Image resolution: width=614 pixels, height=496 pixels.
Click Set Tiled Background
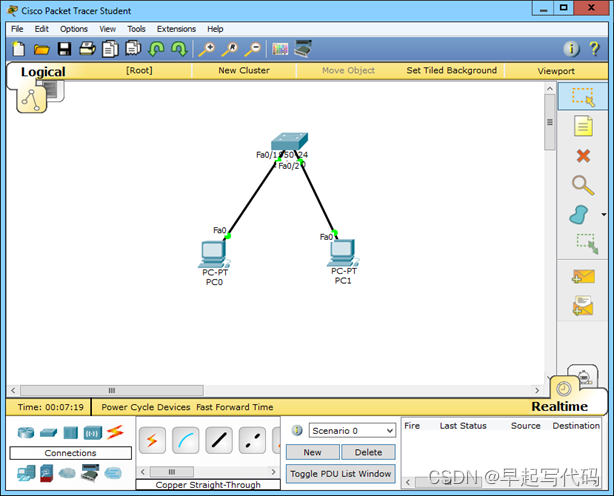tap(451, 70)
